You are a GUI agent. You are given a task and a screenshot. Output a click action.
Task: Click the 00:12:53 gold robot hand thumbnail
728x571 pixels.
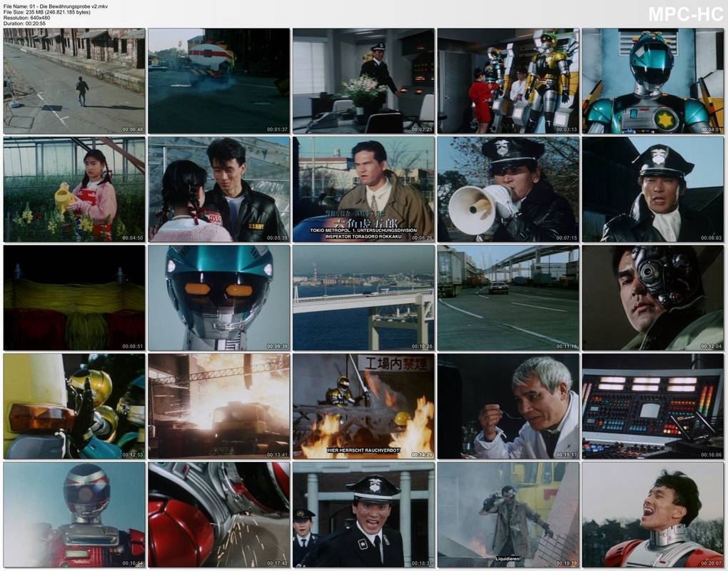click(74, 407)
